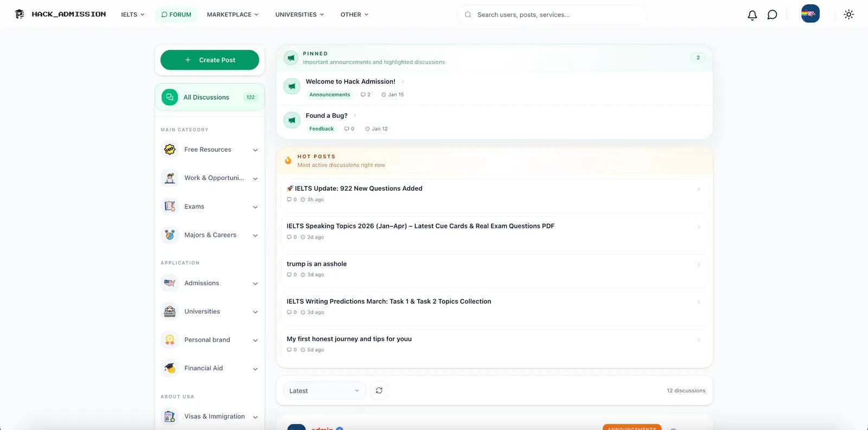This screenshot has width=868, height=430.
Task: Click the Pinned section megaphone icon
Action: coord(291,57)
